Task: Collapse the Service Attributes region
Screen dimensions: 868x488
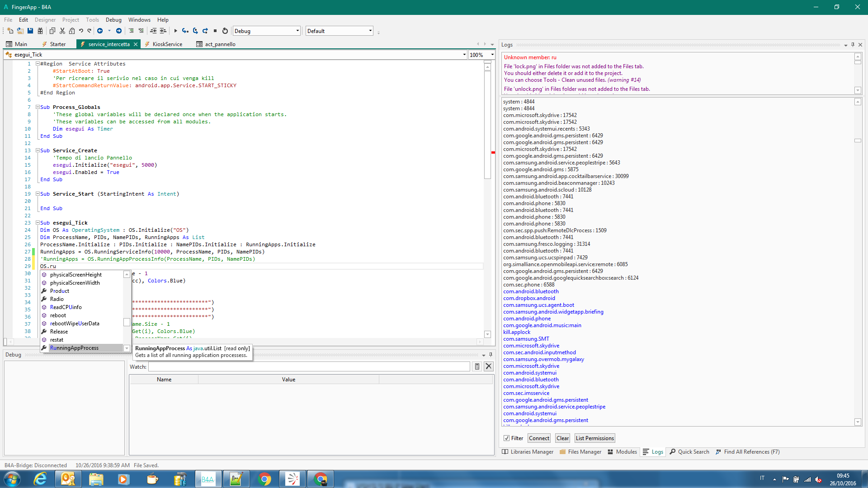Action: tap(38, 64)
